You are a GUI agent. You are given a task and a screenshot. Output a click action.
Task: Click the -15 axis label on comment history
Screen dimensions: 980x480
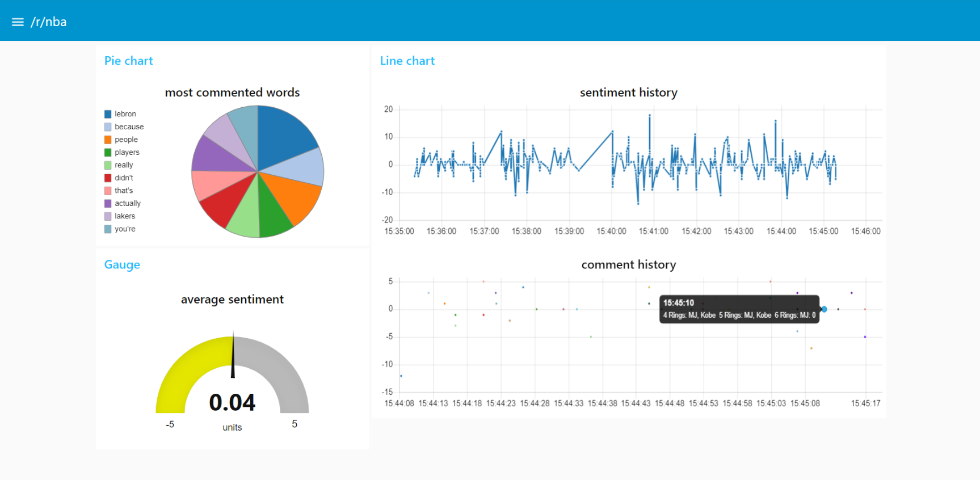[x=387, y=392]
